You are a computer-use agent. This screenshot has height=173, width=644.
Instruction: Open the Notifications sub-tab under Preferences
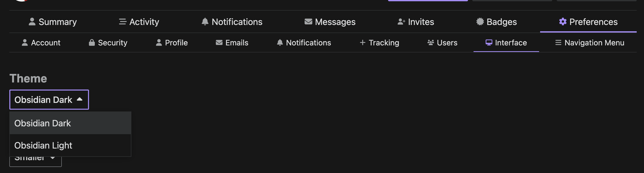click(x=304, y=43)
